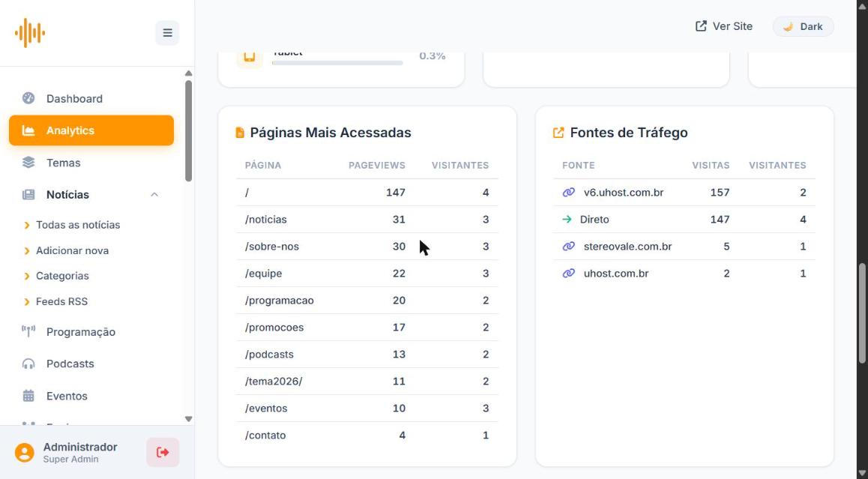Screen dimensions: 868x479
Task: Collapse the Notícias submenu chevron
Action: (x=154, y=195)
